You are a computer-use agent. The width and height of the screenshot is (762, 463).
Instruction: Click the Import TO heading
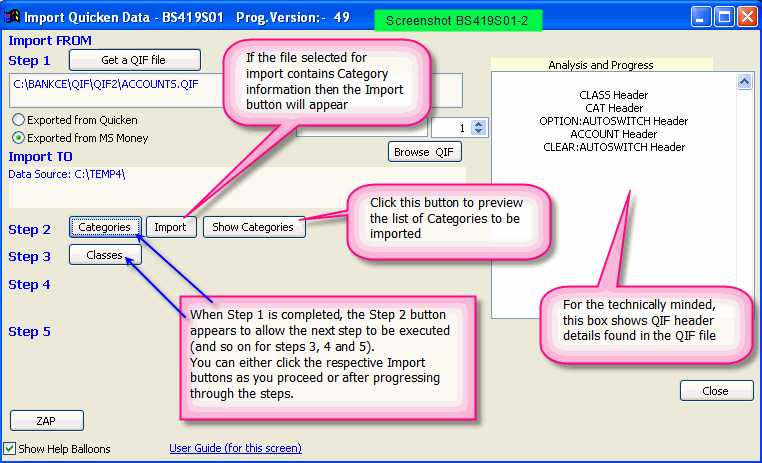pyautogui.click(x=40, y=157)
